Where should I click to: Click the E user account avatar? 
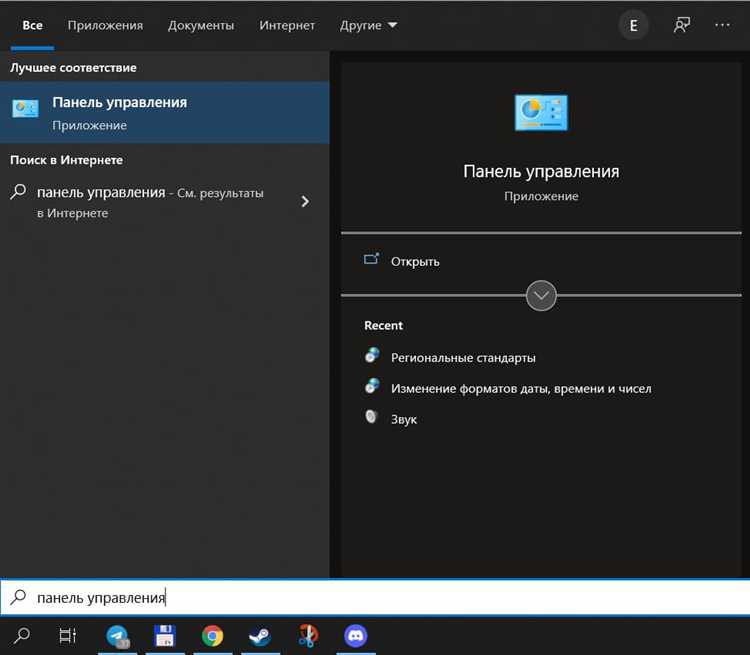[633, 25]
